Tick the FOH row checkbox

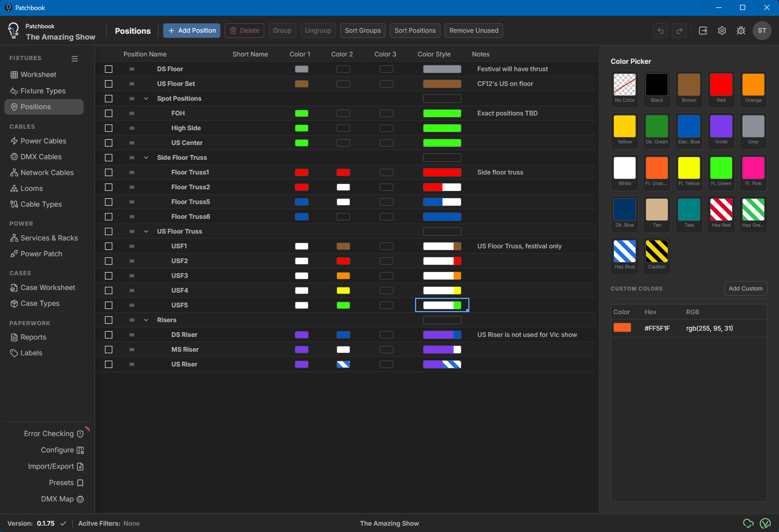click(x=109, y=113)
